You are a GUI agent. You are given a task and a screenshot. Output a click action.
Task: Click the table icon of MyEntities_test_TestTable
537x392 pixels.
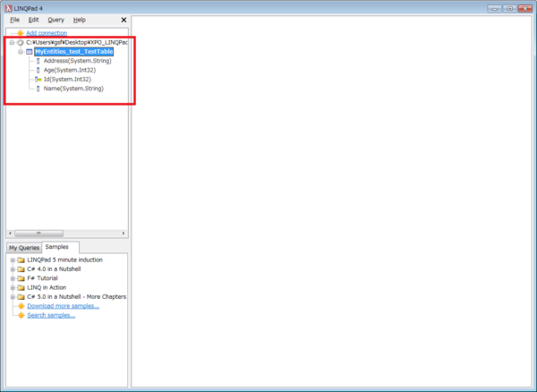point(30,52)
